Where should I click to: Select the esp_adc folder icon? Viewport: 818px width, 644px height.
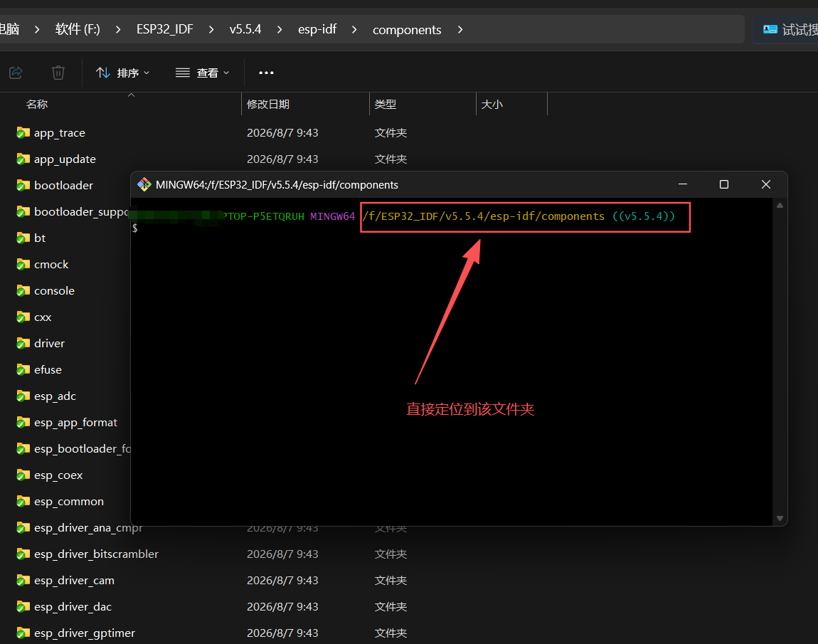point(23,396)
